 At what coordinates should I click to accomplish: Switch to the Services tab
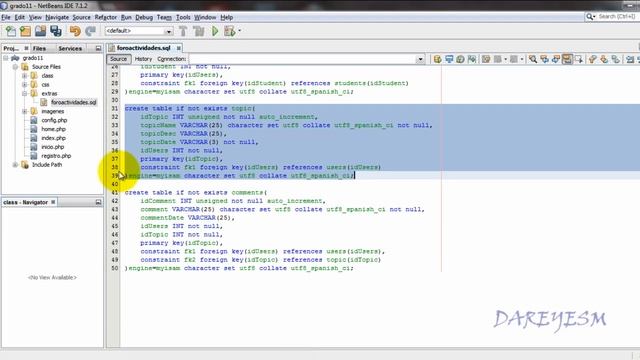(70, 48)
